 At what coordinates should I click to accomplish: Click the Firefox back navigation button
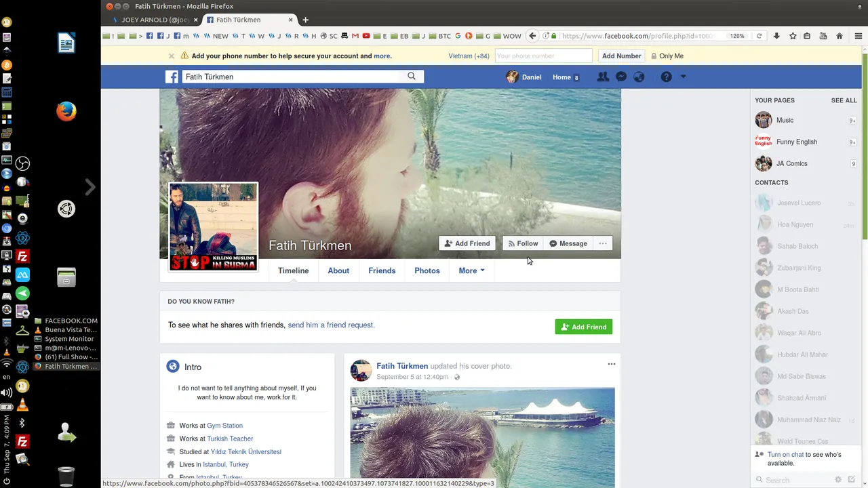[x=533, y=36]
